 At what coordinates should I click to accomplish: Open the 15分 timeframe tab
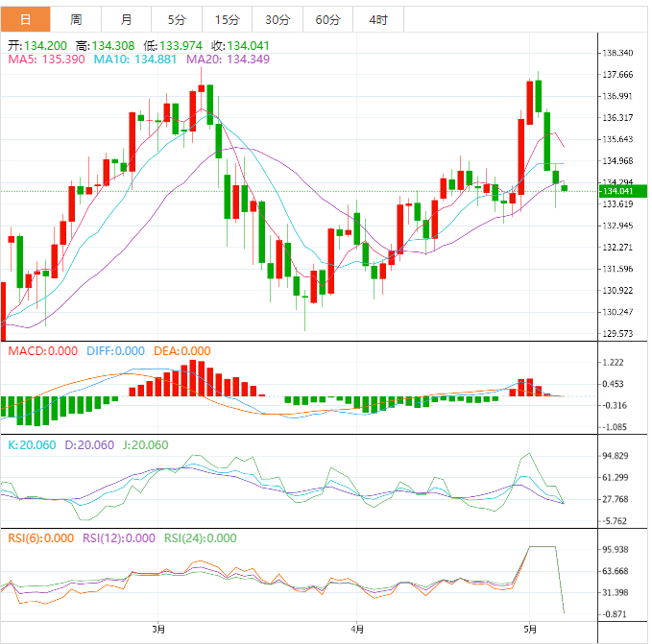(227, 19)
